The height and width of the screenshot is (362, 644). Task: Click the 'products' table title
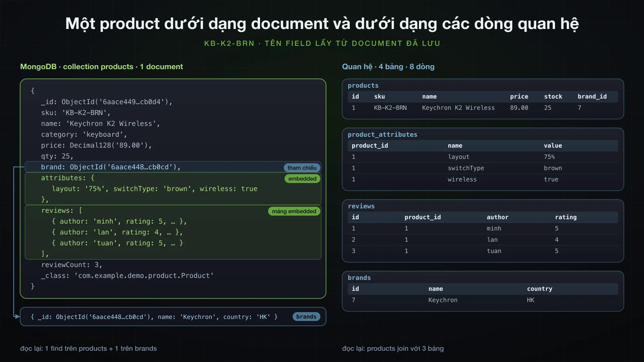[363, 86]
